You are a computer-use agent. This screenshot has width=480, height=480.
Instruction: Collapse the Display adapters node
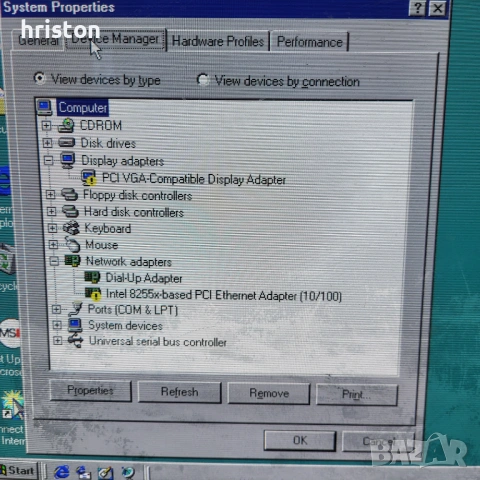49,160
